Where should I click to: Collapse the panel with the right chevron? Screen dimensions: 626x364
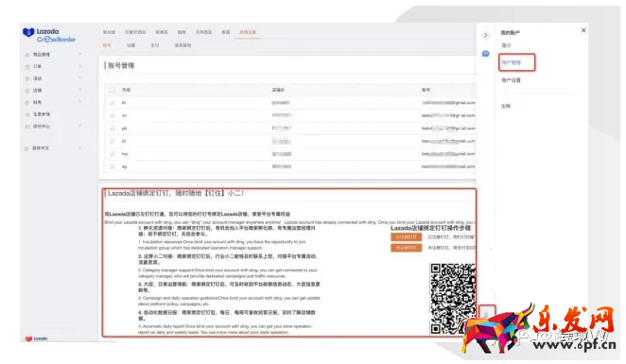tap(485, 36)
